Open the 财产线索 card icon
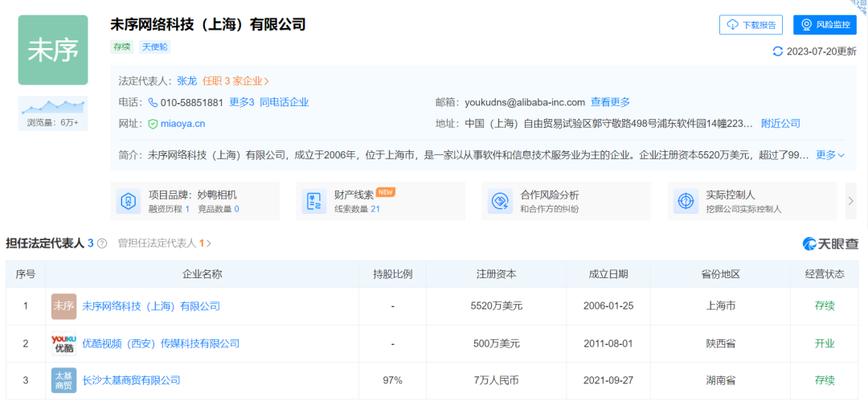Viewport: 868px width, 406px height. click(x=314, y=201)
